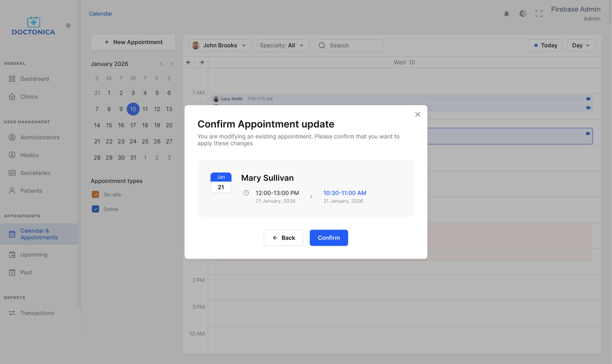The height and width of the screenshot is (364, 612).
Task: Click the Search field
Action: tap(348, 45)
